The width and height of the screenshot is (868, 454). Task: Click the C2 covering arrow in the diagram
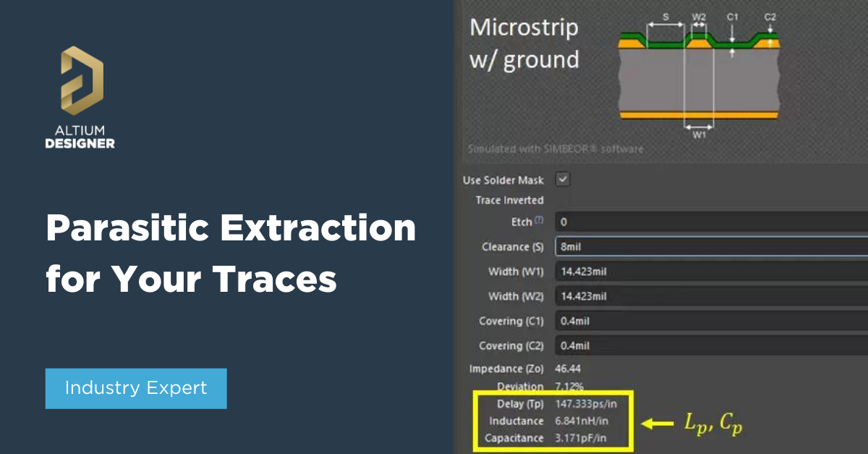(769, 15)
